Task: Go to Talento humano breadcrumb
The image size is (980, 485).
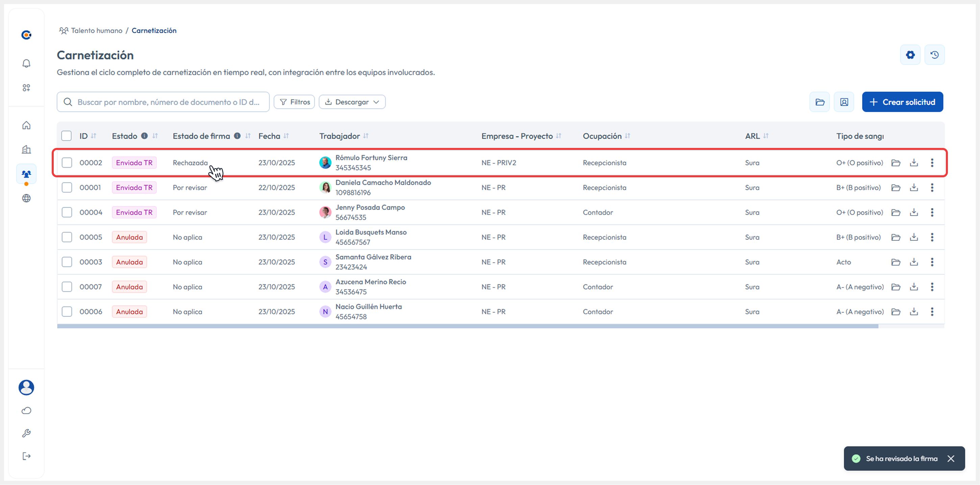Action: pos(97,30)
